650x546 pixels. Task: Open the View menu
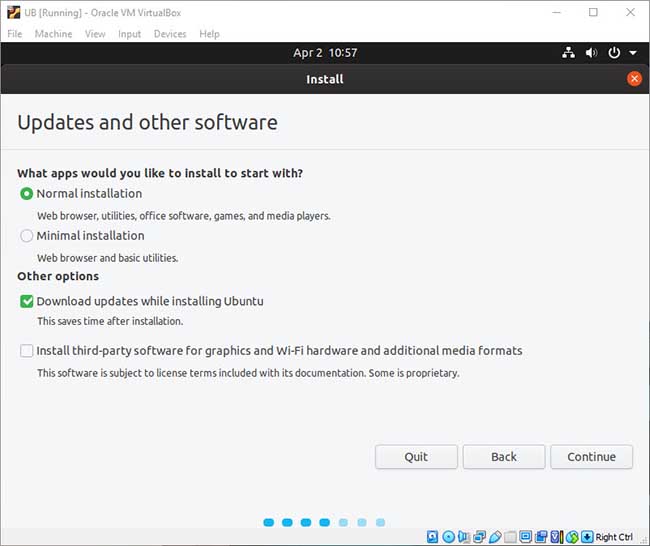pos(95,34)
